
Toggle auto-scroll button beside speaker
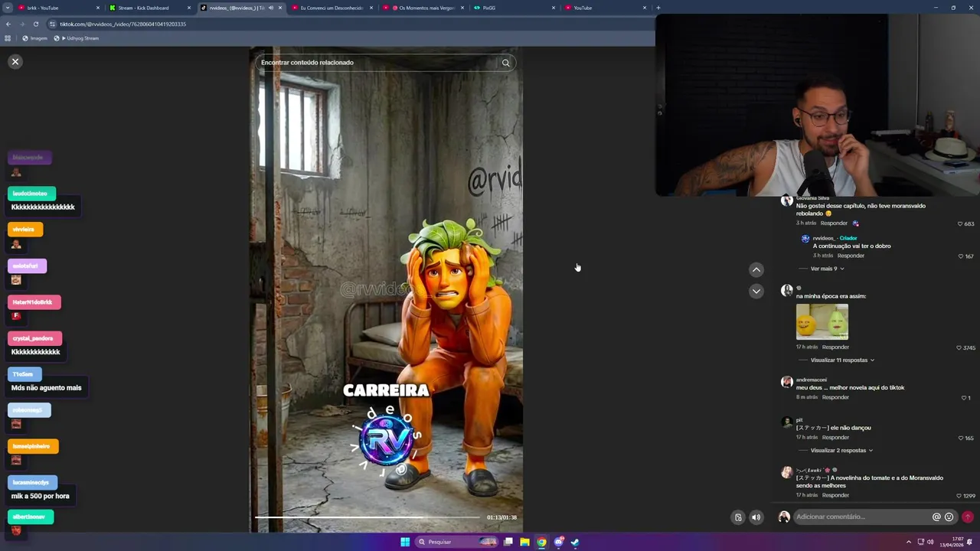click(x=738, y=517)
